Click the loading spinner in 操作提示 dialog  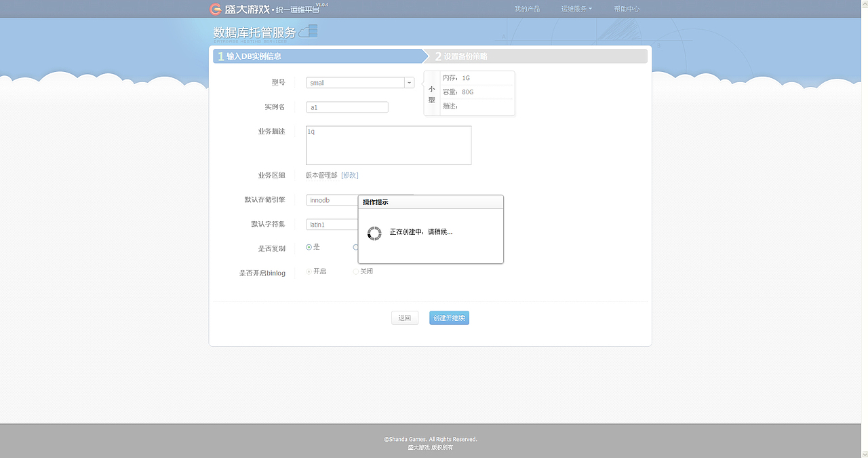pos(374,233)
